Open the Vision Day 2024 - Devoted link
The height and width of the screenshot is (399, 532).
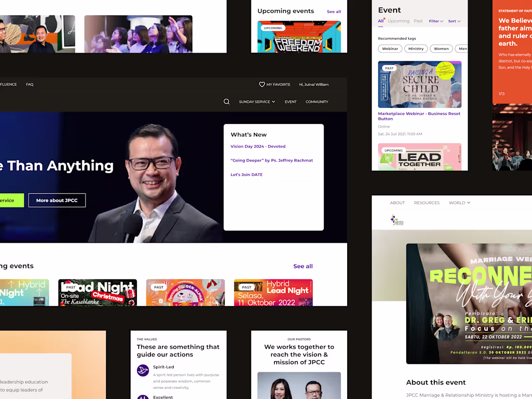tap(257, 146)
